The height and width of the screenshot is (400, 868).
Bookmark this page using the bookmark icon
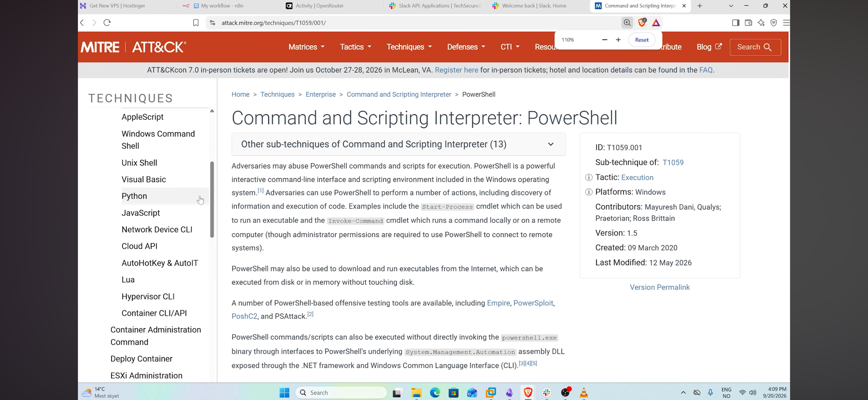[196, 23]
